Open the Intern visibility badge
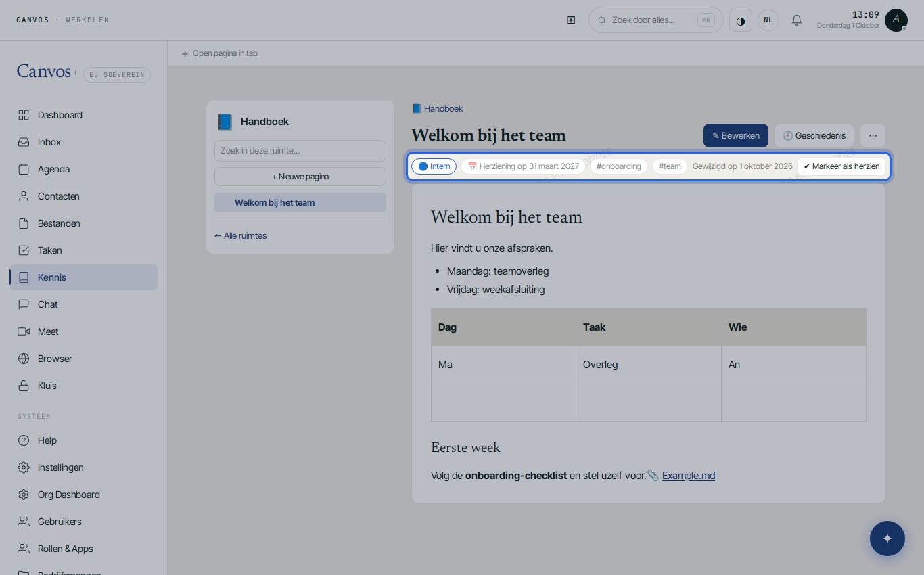The image size is (924, 575). click(x=434, y=166)
